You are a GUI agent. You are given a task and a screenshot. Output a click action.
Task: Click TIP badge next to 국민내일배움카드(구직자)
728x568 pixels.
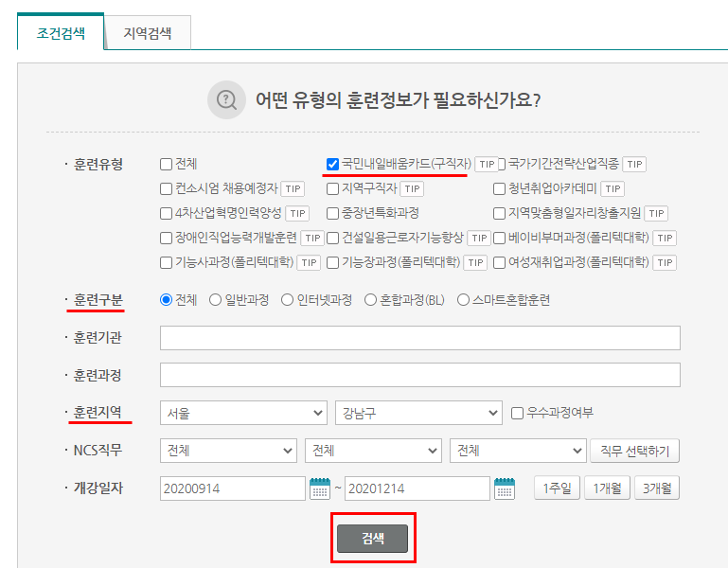click(x=487, y=164)
